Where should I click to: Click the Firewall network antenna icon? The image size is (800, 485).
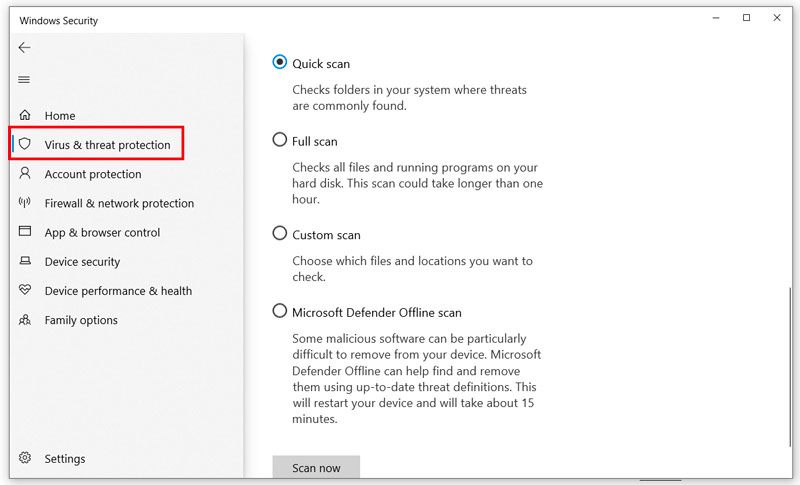[24, 202]
